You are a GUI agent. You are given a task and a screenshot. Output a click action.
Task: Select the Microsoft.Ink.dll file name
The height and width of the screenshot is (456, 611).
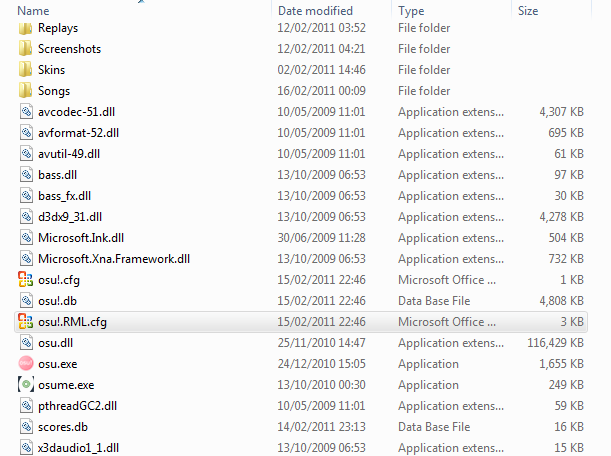[81, 238]
